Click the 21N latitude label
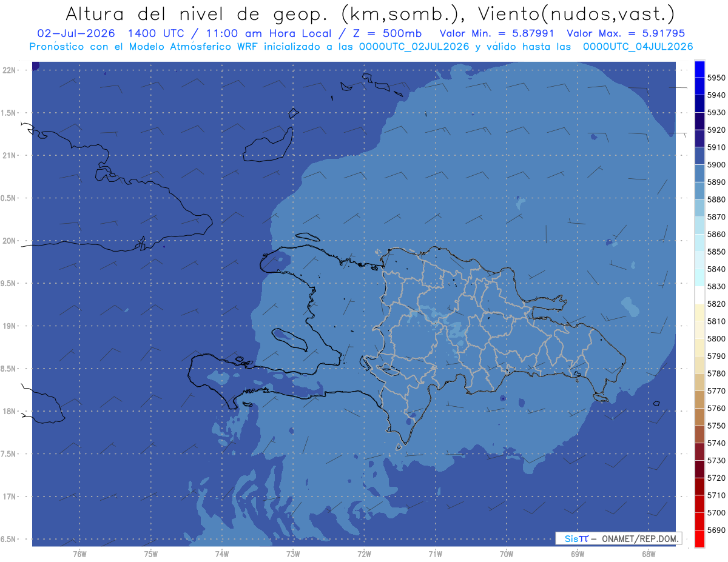Viewport: 728px width, 562px height. pyautogui.click(x=10, y=155)
